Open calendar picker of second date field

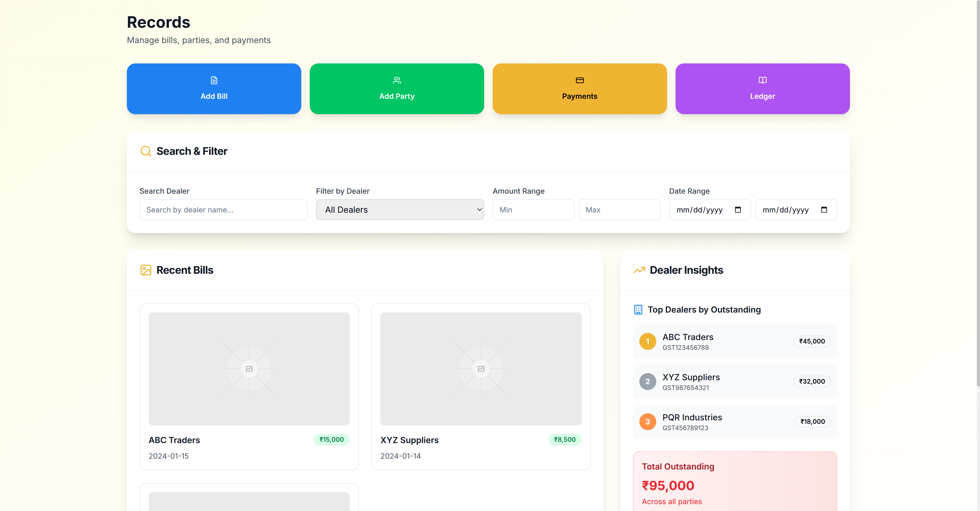coord(824,210)
